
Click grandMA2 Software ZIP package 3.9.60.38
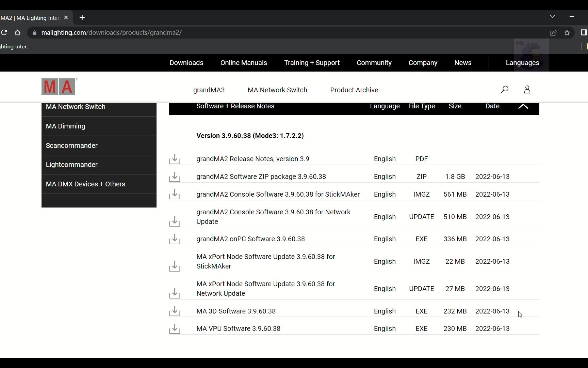coord(261,177)
